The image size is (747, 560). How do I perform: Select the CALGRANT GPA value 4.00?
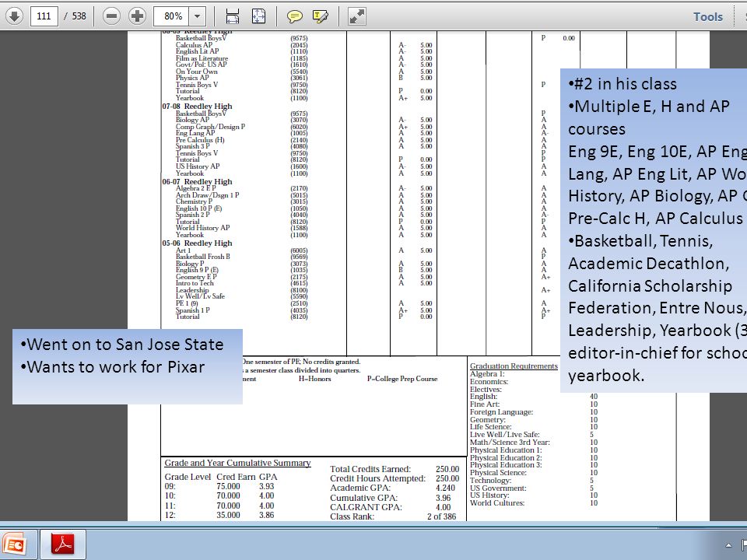coord(443,507)
